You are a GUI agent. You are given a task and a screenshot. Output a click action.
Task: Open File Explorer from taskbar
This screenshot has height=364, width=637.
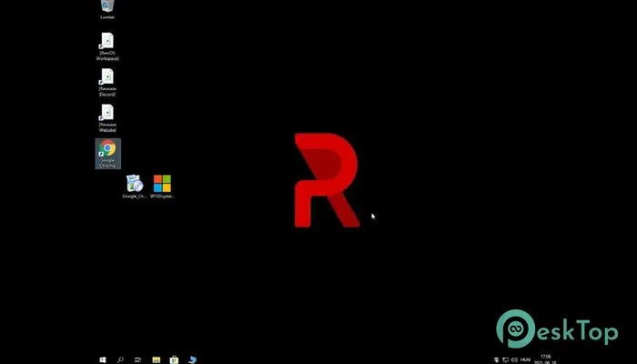coord(156,359)
